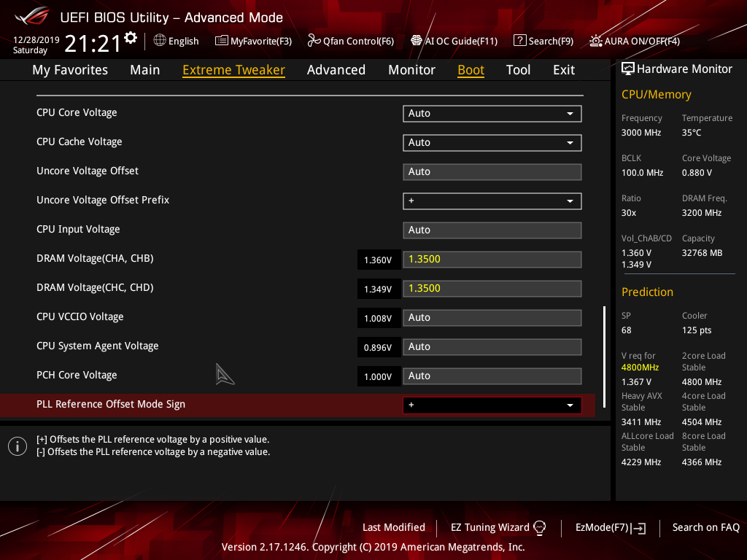Screen dimensions: 747x560
Task: Click CPU Input Voltage field
Action: click(492, 230)
